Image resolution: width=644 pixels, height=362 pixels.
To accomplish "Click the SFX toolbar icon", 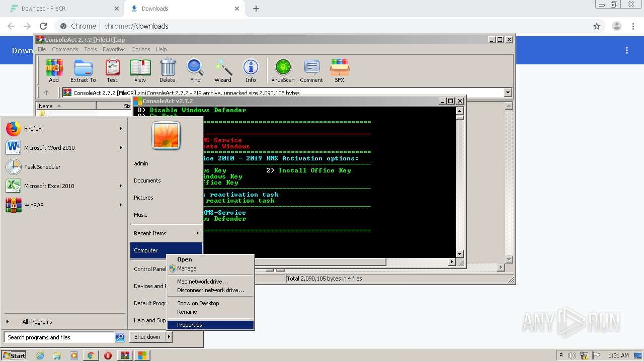I will [340, 71].
